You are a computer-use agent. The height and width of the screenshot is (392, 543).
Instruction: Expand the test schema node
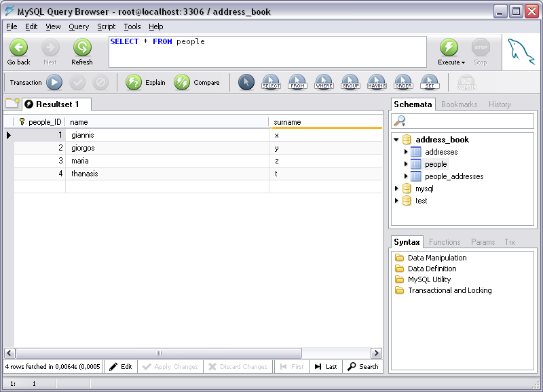click(x=396, y=200)
